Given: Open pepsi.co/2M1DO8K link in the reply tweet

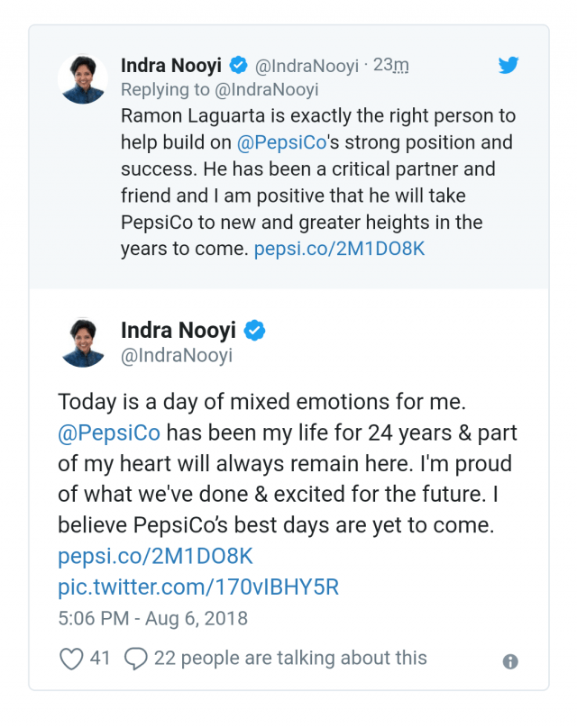Looking at the screenshot, I should pos(339,249).
